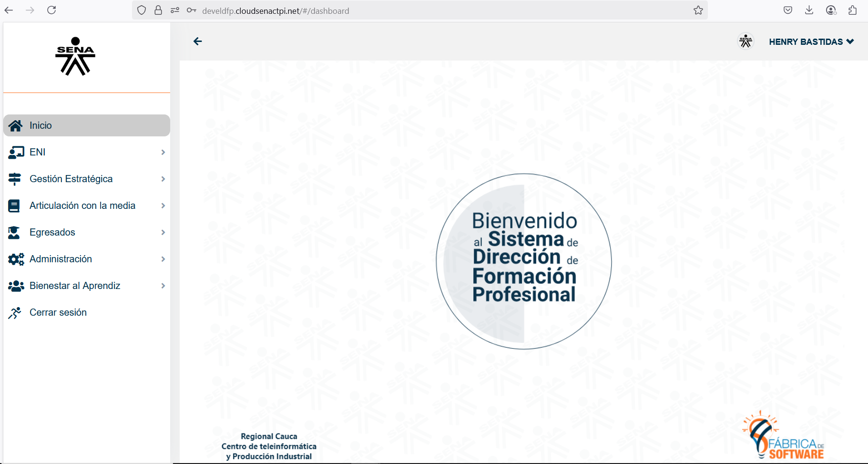The width and height of the screenshot is (868, 464).
Task: Click the Cerrar sesión running-figure icon
Action: (15, 313)
